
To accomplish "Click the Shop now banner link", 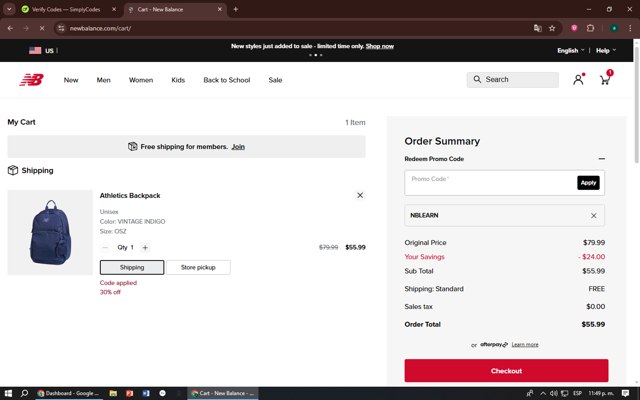I will [380, 46].
